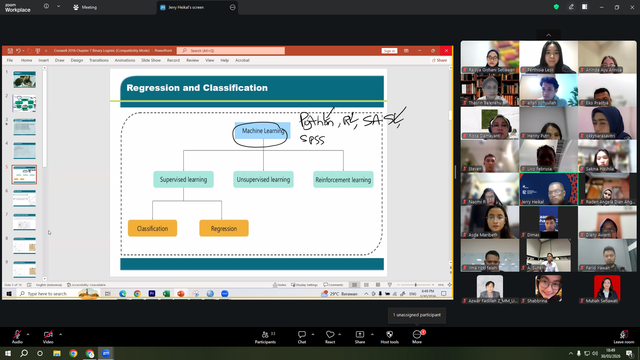Viewport: 640px width, 360px height.
Task: Select Jerry Heikal's video tile
Action: click(549, 189)
